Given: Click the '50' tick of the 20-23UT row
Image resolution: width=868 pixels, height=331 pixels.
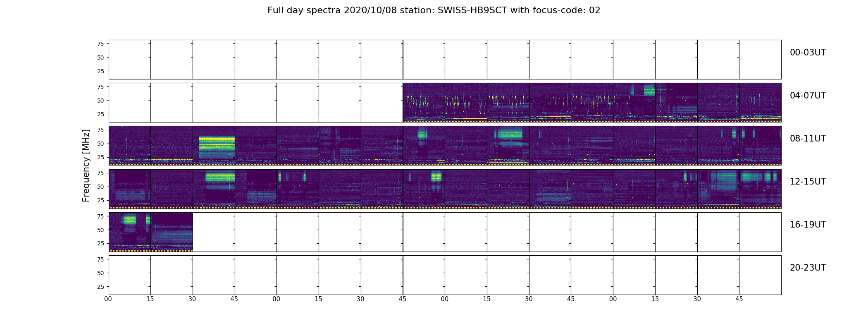Looking at the screenshot, I should point(100,273).
